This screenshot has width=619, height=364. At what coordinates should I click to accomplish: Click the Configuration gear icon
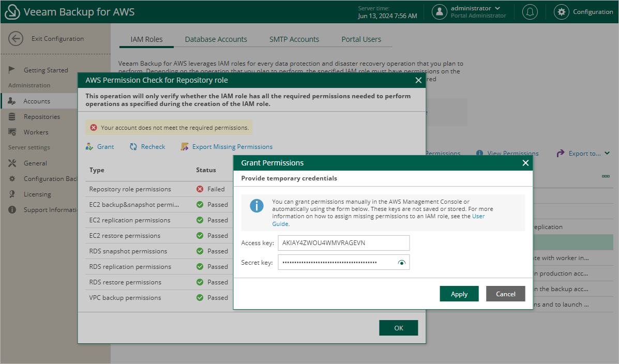[562, 12]
